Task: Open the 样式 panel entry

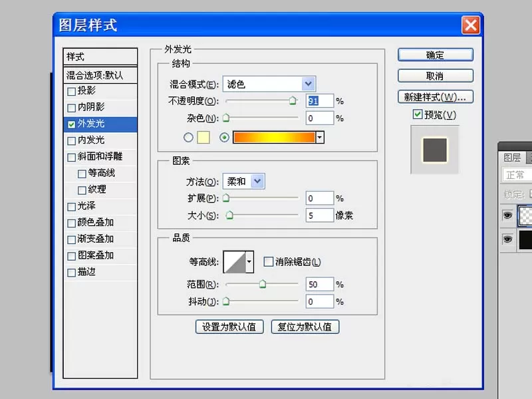Action: (100, 57)
